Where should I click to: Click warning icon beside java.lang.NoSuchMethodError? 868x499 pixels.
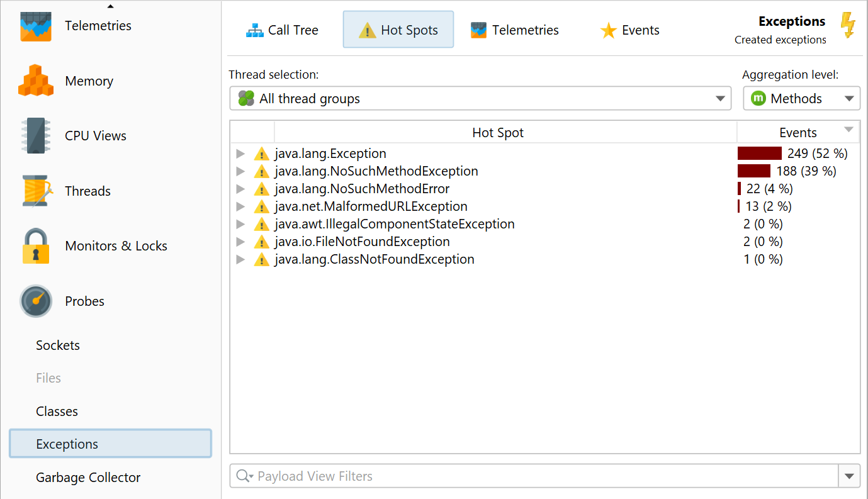point(261,189)
